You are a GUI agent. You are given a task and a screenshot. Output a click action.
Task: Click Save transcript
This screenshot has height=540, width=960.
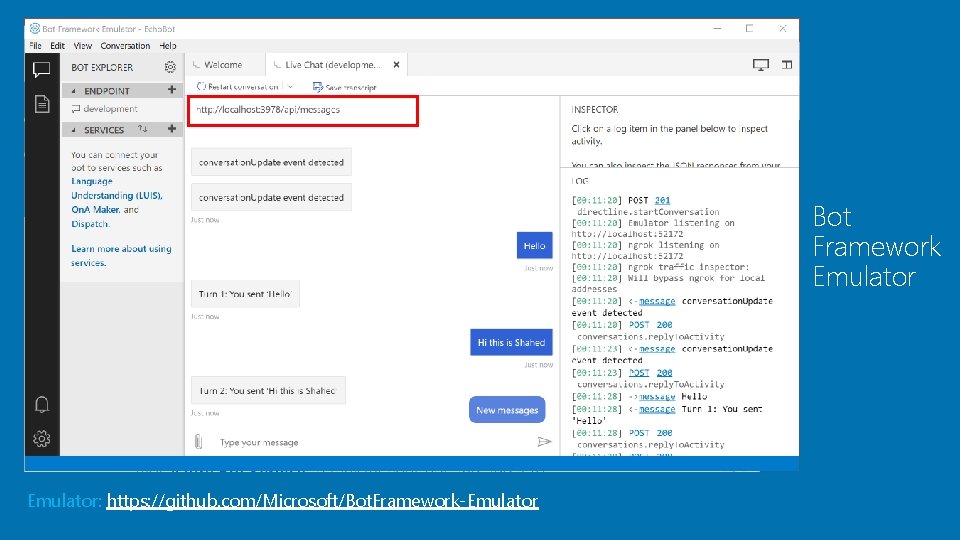coord(345,88)
